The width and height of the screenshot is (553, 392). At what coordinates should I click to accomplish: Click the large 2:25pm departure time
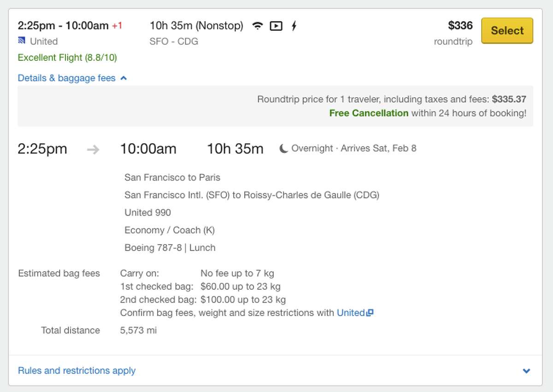coord(42,149)
